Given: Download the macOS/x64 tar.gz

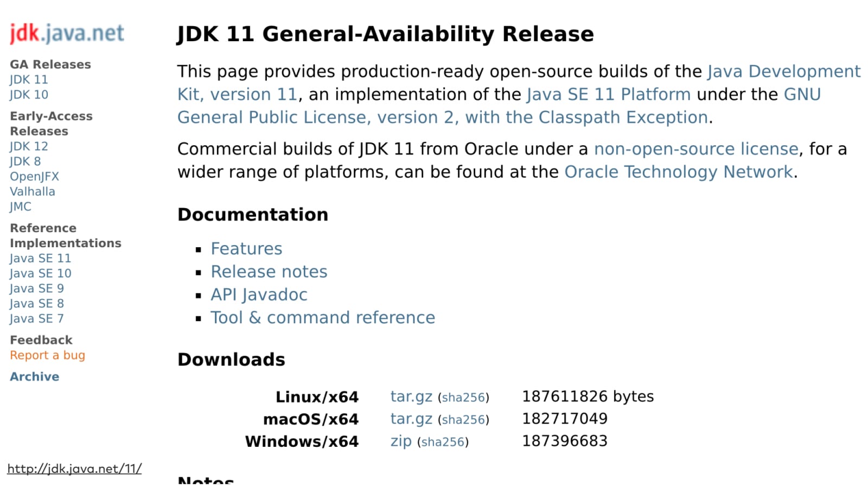Looking at the screenshot, I should 411,419.
